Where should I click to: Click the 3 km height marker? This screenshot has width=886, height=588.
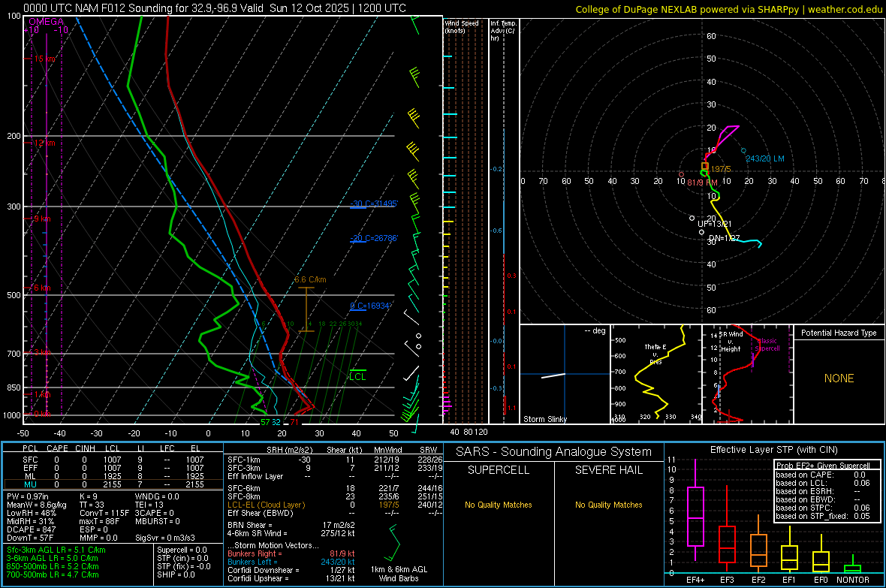(x=42, y=352)
